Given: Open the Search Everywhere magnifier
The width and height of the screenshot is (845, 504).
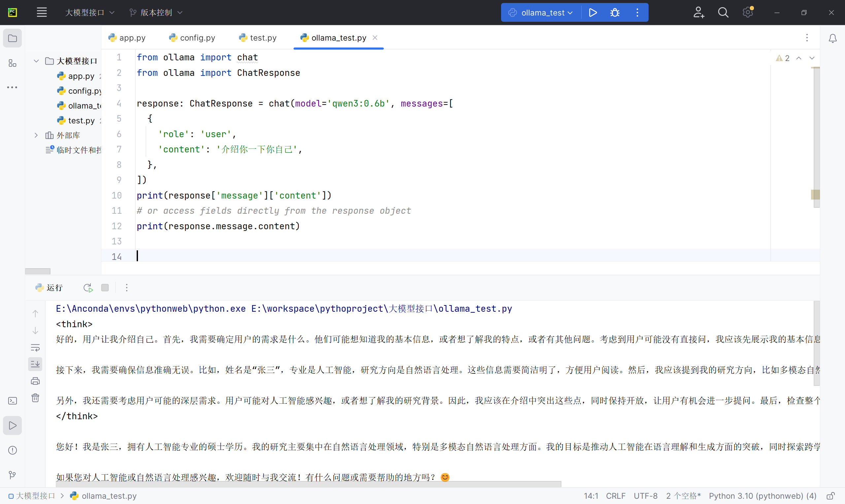Looking at the screenshot, I should click(x=723, y=13).
